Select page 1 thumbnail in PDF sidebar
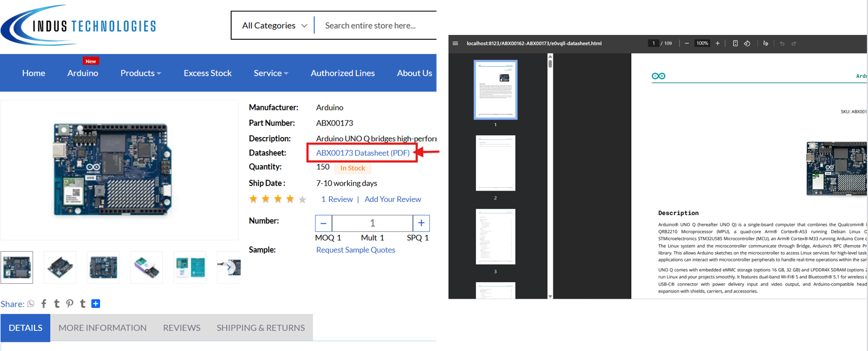Image resolution: width=868 pixels, height=351 pixels. [495, 90]
